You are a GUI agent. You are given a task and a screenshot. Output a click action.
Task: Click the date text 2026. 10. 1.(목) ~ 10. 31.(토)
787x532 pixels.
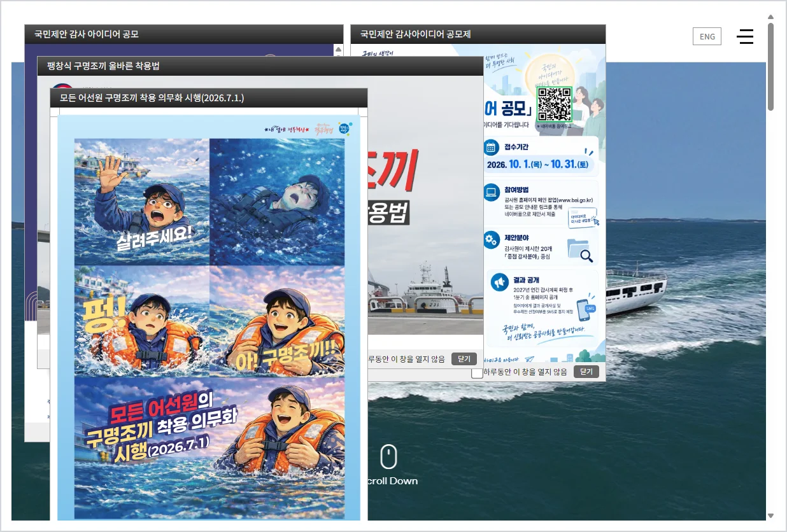(x=537, y=164)
